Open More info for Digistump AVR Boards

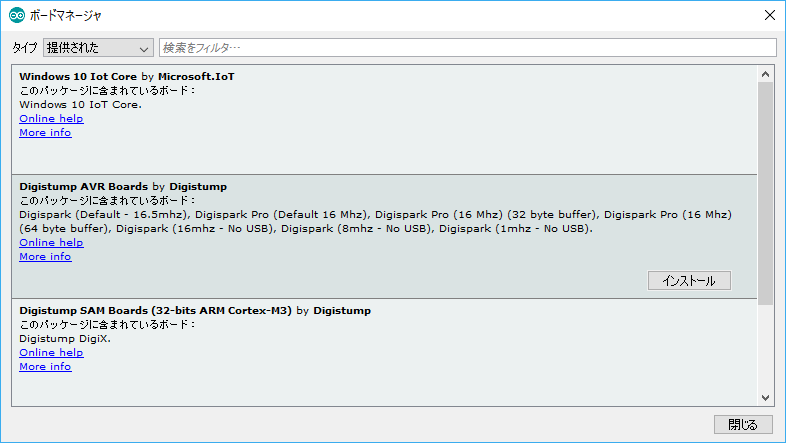(45, 257)
